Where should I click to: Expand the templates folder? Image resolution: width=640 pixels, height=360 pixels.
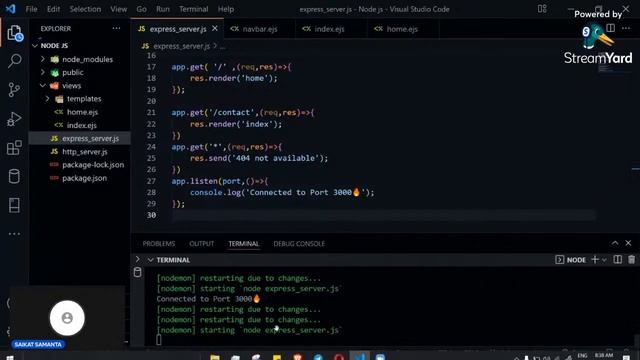(x=48, y=99)
